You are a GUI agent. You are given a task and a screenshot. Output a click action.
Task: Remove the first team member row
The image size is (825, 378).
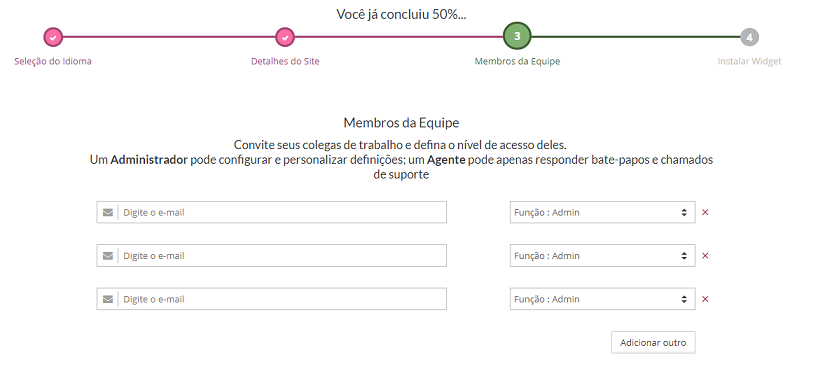click(x=706, y=212)
